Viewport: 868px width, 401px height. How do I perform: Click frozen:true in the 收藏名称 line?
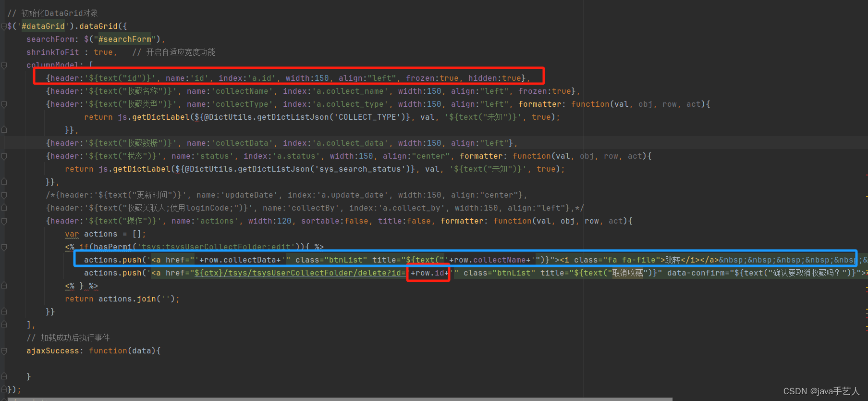point(545,91)
